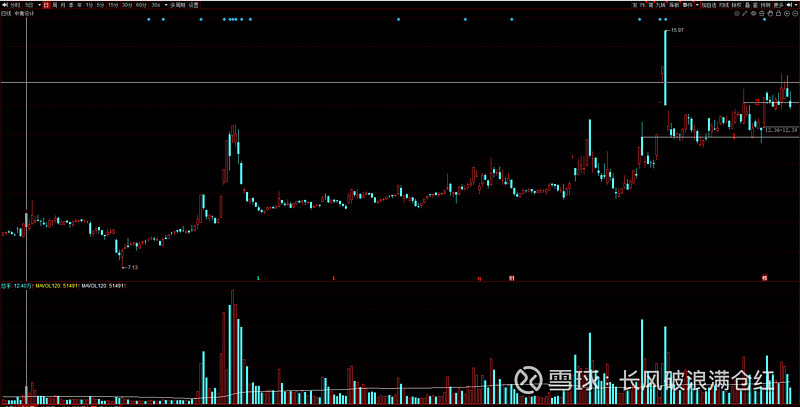Toggle the lock icon in the chart toolbar
Image resolution: width=800 pixels, height=407 pixels.
[779, 14]
